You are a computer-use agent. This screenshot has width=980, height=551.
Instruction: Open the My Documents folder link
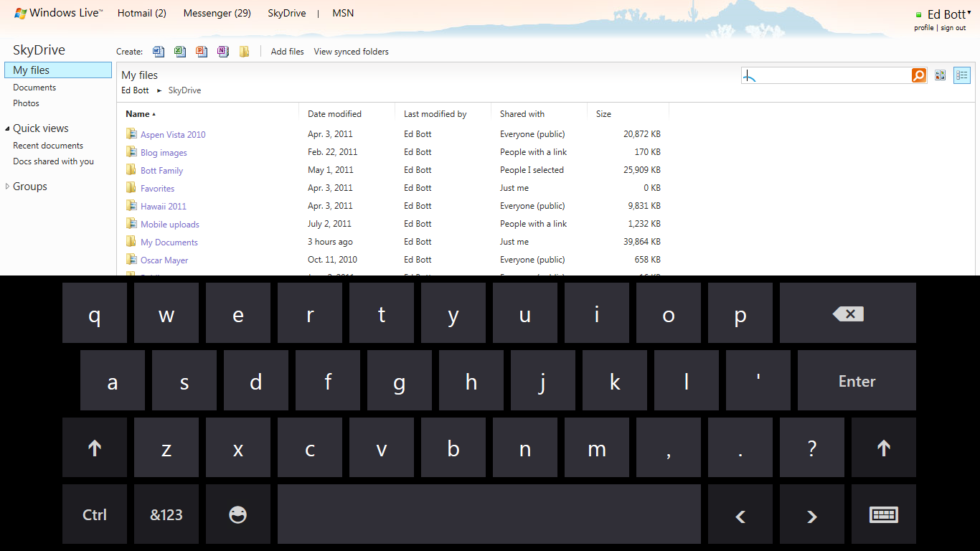(169, 242)
